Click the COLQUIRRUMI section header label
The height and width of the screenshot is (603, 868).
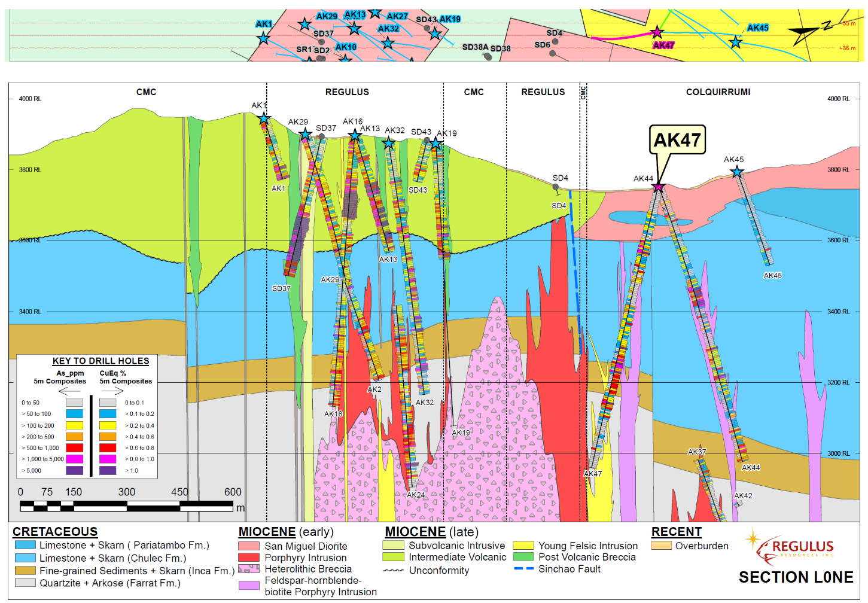pos(718,92)
